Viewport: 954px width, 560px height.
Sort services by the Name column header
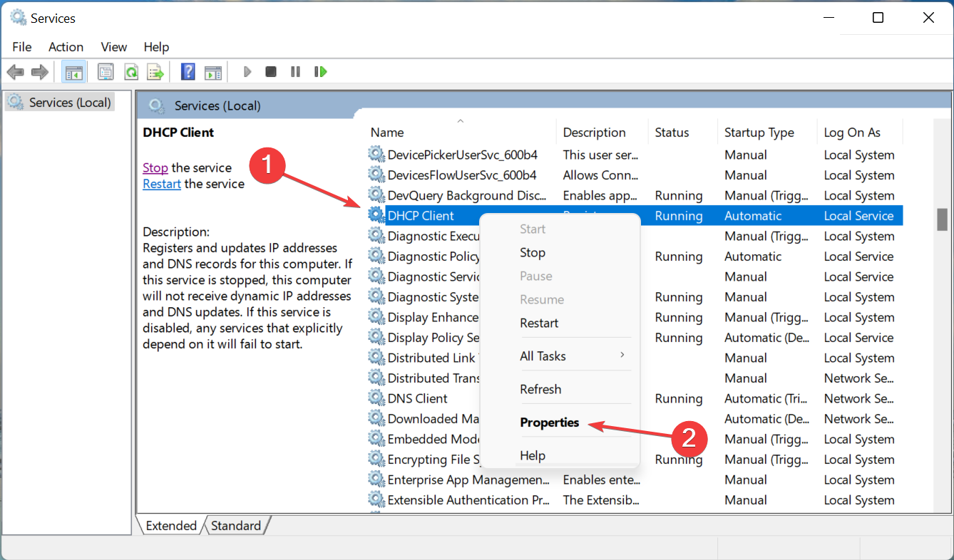(387, 133)
